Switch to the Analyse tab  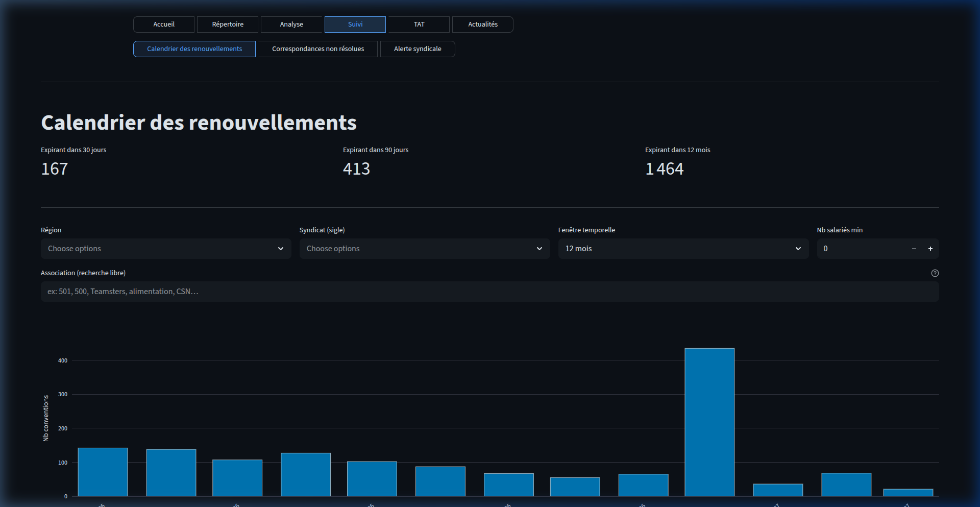291,25
